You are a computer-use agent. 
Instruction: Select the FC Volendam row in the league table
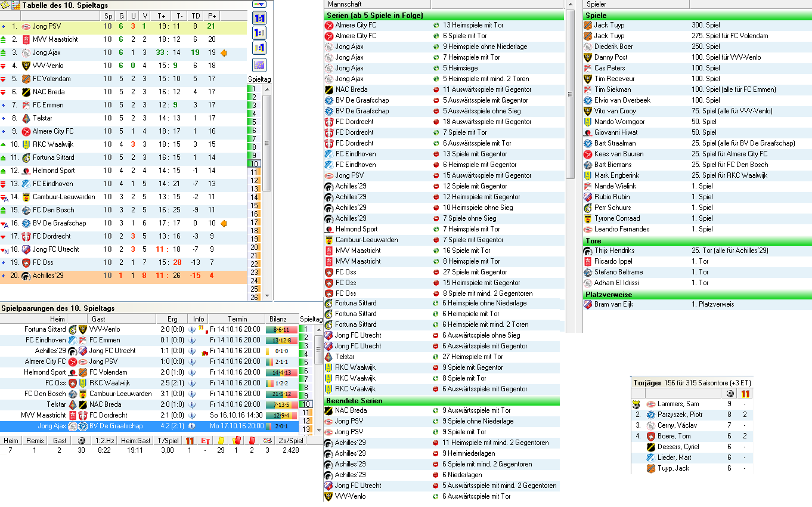pyautogui.click(x=123, y=79)
